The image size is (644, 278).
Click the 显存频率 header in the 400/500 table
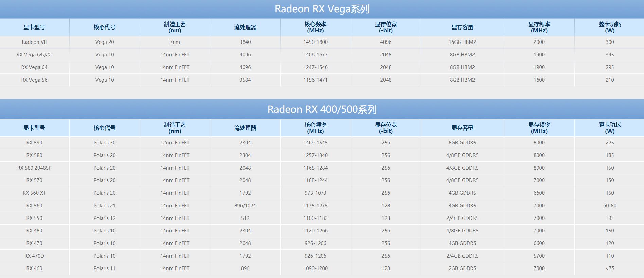click(539, 128)
